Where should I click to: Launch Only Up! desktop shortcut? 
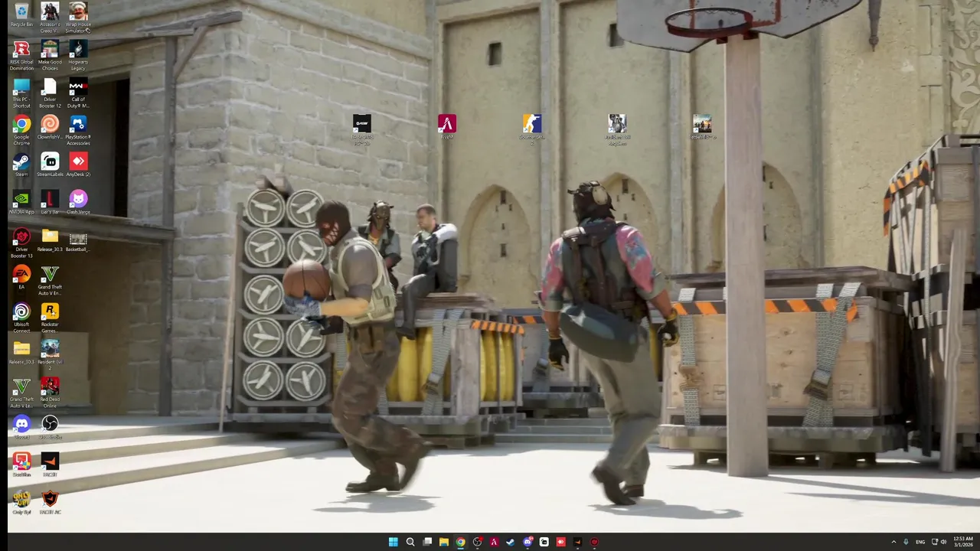pos(21,503)
